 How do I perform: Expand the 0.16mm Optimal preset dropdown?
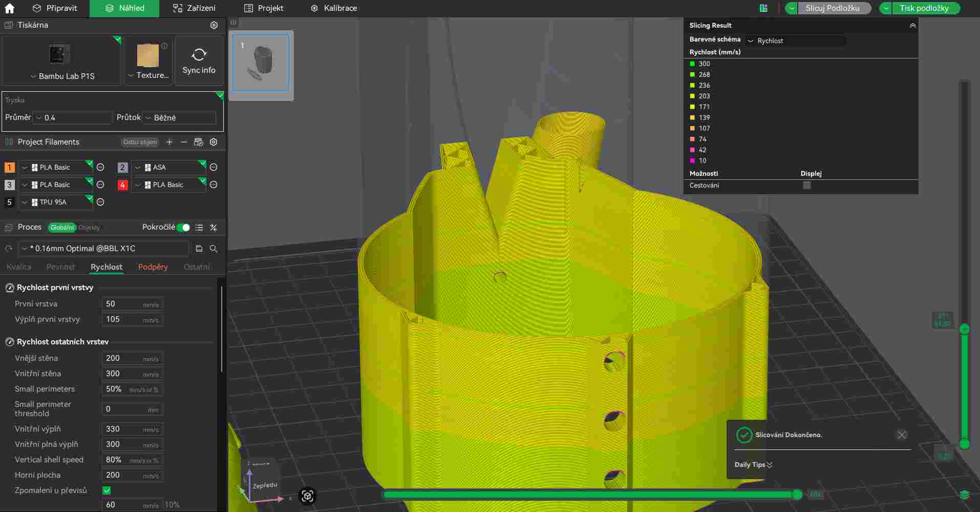[x=103, y=249]
